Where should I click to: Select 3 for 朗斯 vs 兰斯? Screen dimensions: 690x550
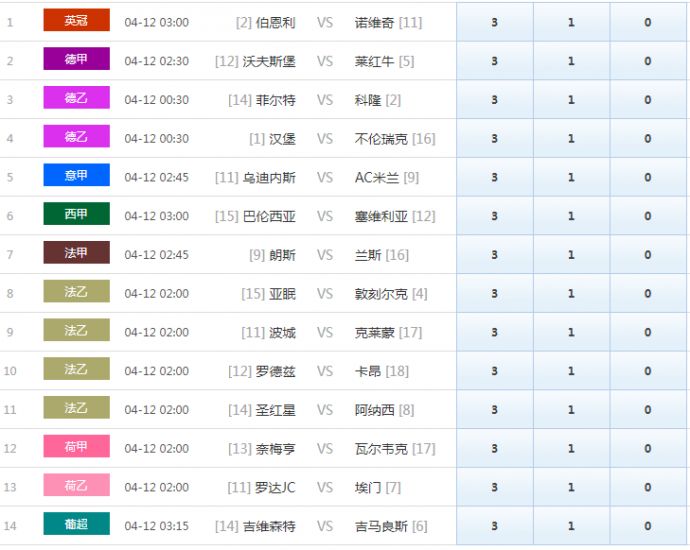point(495,254)
